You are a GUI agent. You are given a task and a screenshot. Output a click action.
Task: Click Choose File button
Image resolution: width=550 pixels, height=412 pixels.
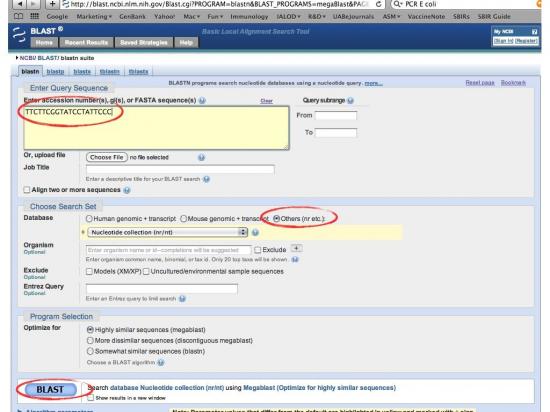tap(107, 157)
